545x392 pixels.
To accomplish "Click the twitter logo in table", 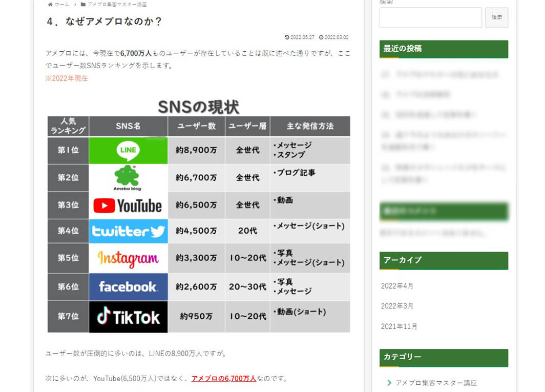I will (x=128, y=231).
